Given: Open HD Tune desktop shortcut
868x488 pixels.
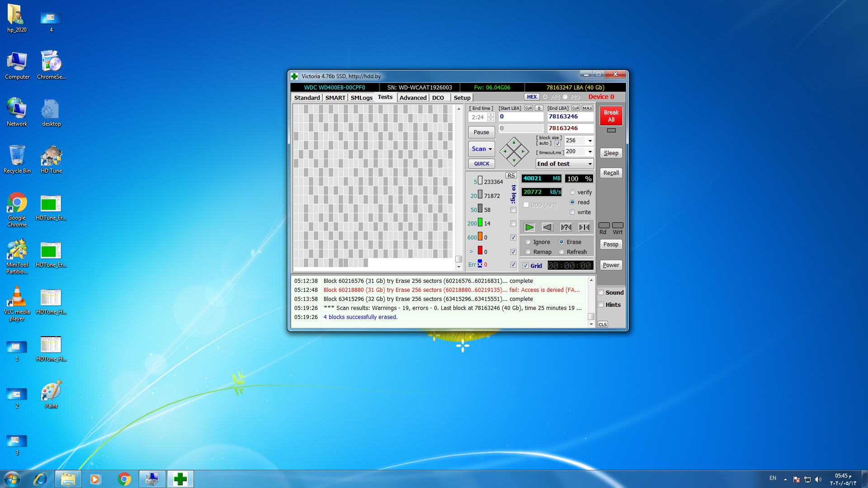Looking at the screenshot, I should pyautogui.click(x=51, y=159).
